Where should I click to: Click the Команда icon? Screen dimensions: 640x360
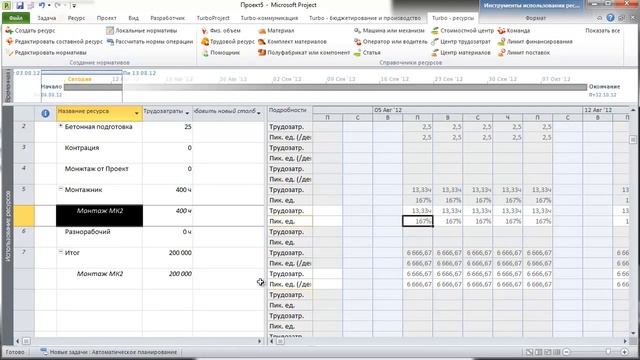pyautogui.click(x=501, y=31)
